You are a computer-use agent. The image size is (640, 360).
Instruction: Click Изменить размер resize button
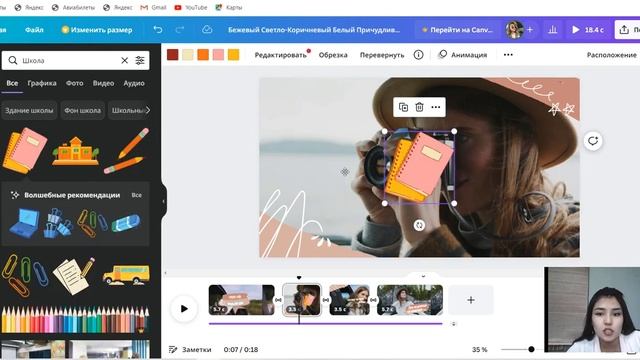[x=97, y=30]
